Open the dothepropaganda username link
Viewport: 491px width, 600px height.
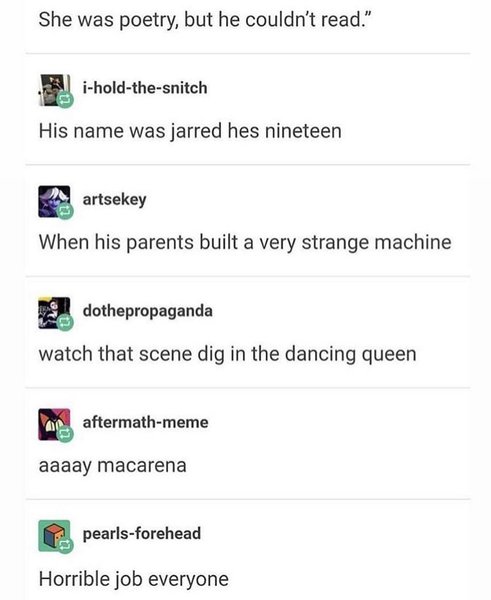click(x=148, y=311)
